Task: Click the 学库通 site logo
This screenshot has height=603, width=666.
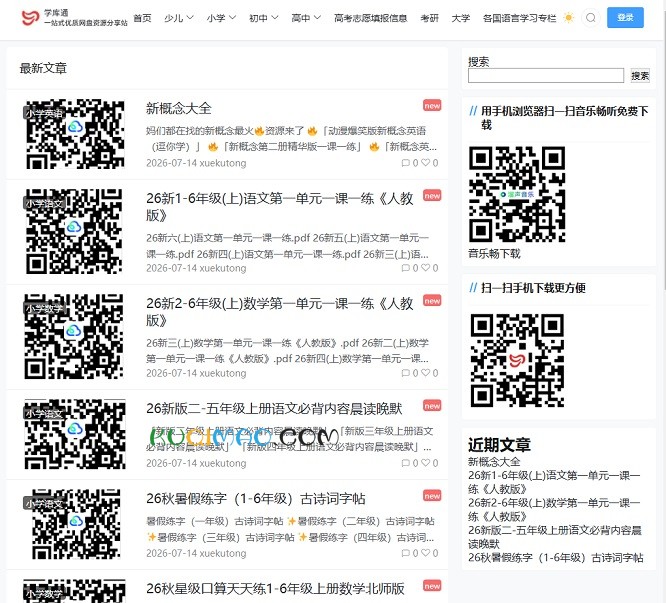Action: [x=74, y=17]
